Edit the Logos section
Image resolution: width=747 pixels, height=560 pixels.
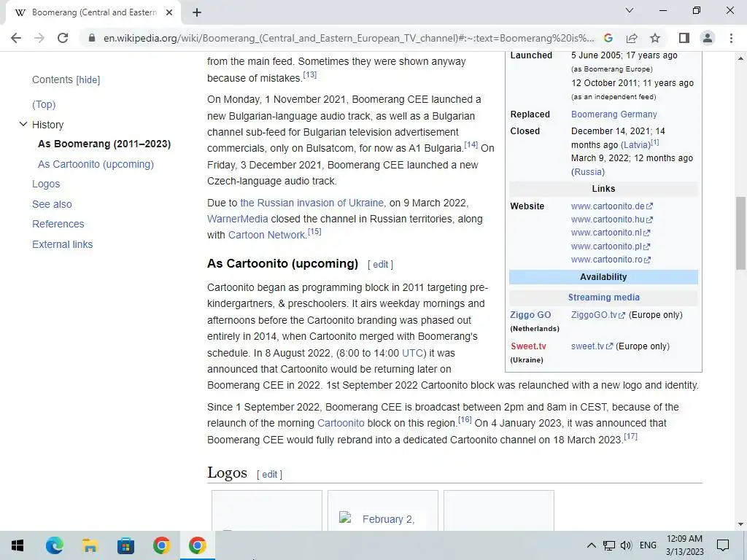[270, 474]
